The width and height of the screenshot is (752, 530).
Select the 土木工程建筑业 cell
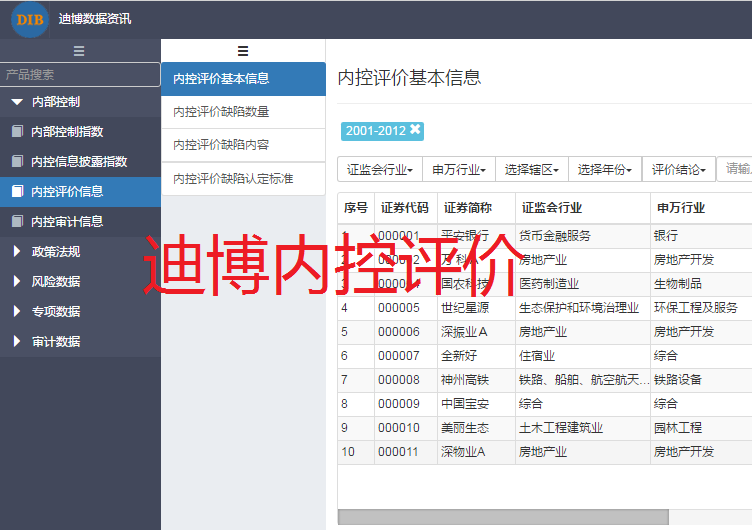pos(582,428)
